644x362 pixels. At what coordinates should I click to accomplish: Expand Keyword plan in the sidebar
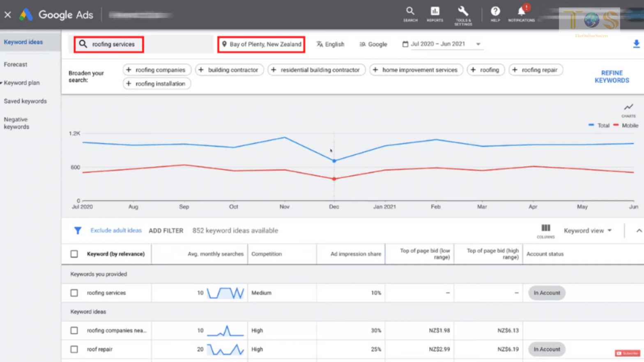coord(21,82)
